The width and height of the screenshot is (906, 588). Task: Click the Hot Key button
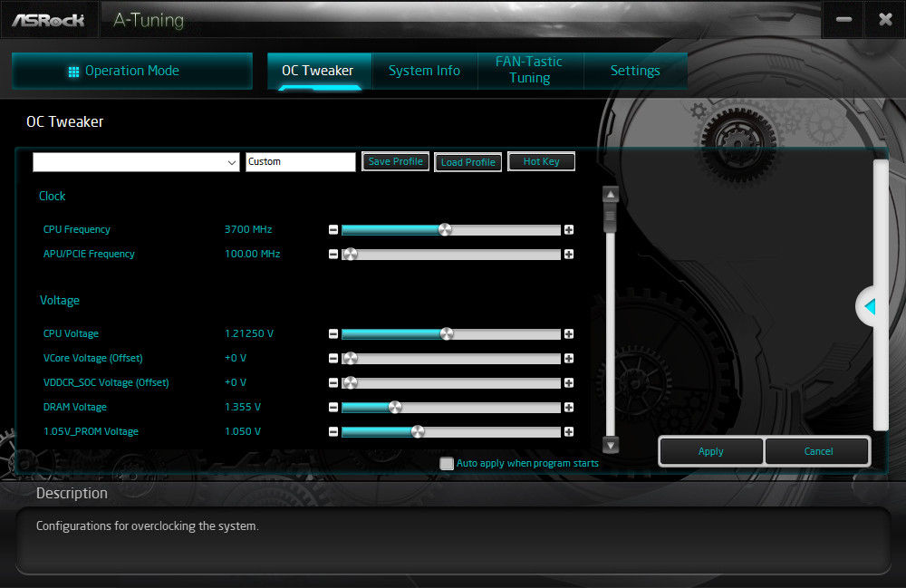click(x=542, y=162)
